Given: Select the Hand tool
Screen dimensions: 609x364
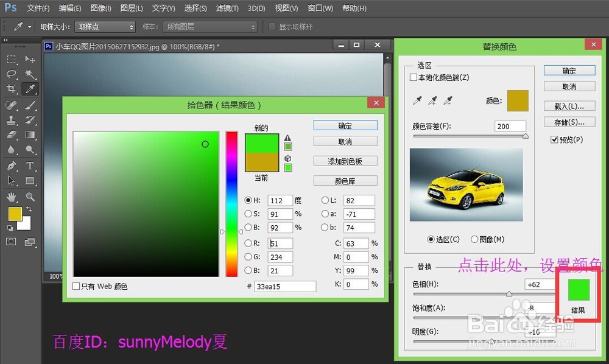Looking at the screenshot, I should [11, 197].
